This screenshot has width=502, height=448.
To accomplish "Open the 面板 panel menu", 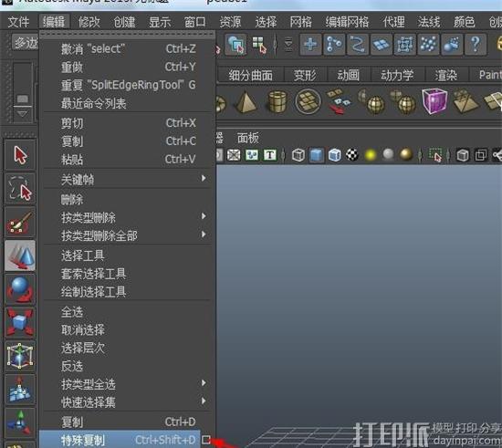I will [247, 138].
